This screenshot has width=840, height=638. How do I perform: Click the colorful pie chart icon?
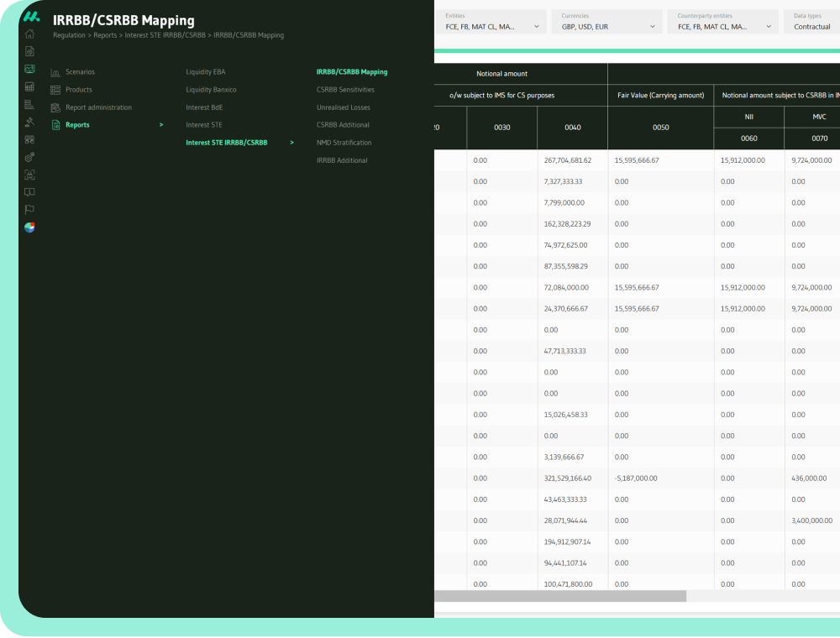[x=29, y=227]
